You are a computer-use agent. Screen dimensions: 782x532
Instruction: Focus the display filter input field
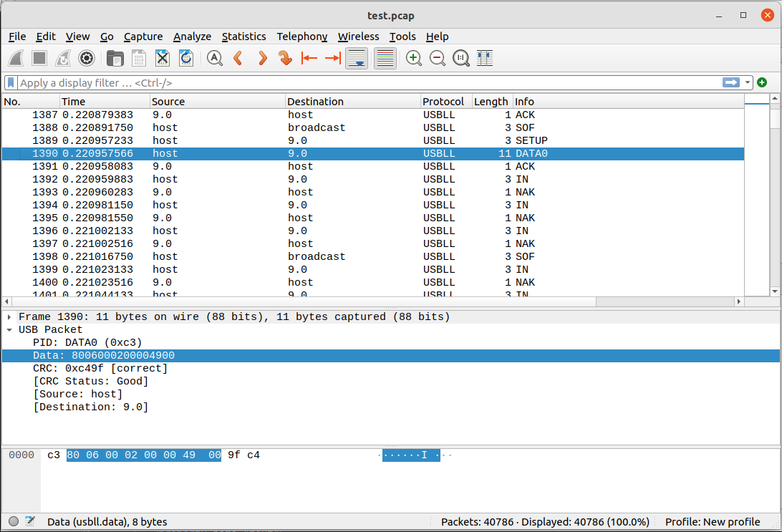click(x=369, y=83)
